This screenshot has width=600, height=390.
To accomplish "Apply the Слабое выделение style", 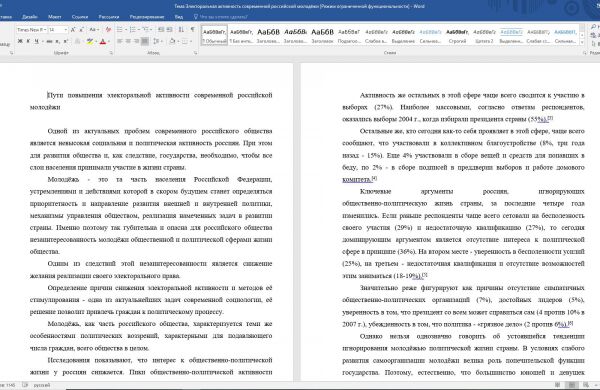I will [376, 35].
